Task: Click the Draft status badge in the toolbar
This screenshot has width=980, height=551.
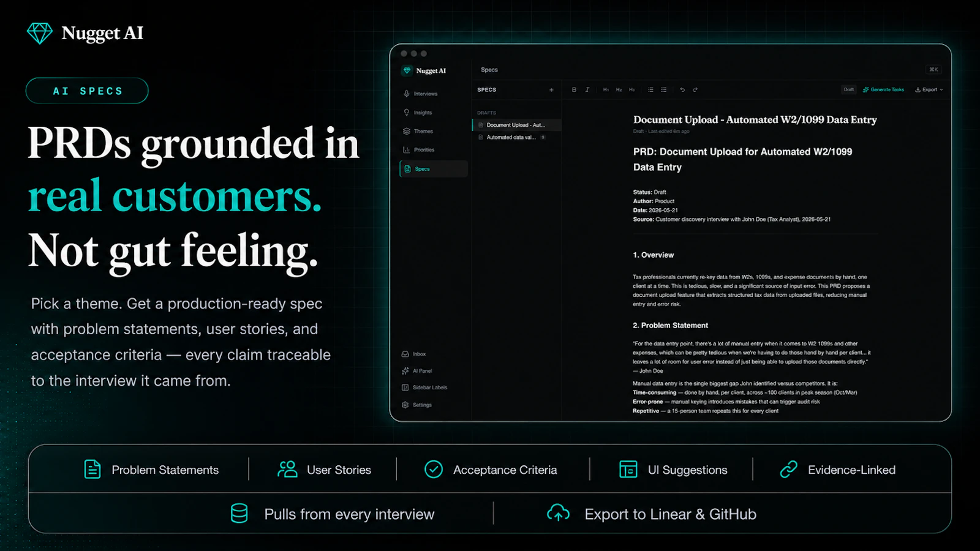Action: [848, 89]
